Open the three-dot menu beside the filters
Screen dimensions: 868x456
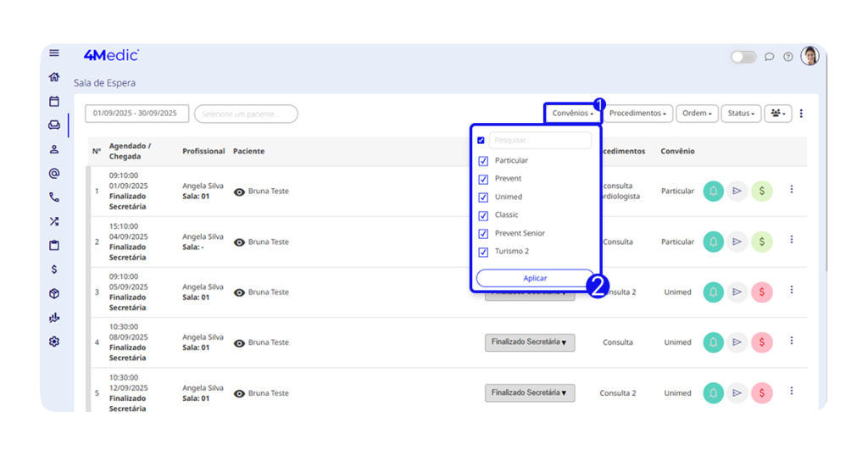(x=801, y=114)
